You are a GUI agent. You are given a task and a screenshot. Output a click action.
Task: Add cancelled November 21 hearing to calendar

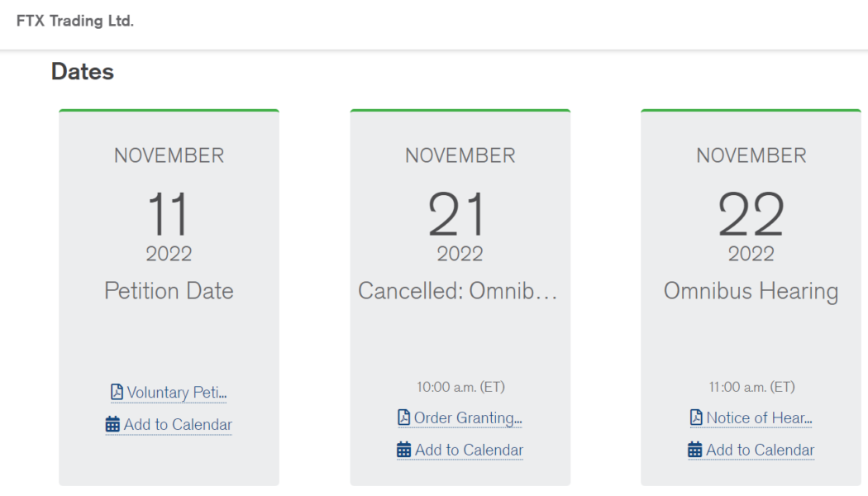point(469,451)
